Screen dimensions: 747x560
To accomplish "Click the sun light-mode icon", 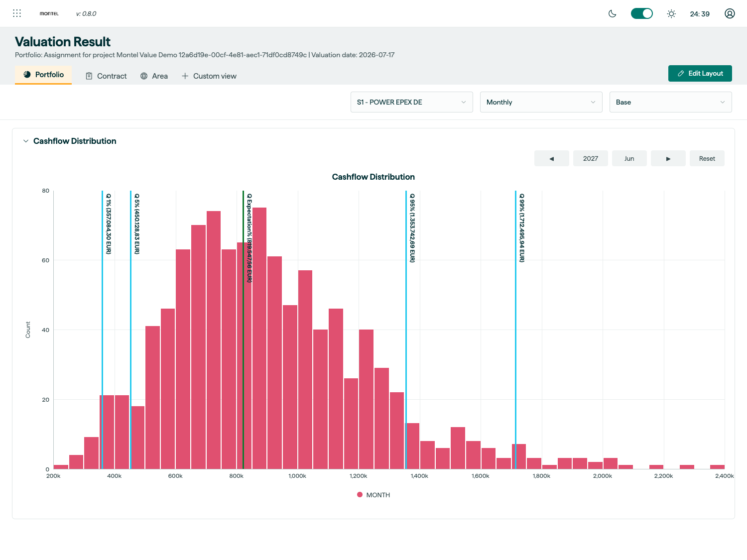I will click(x=671, y=13).
